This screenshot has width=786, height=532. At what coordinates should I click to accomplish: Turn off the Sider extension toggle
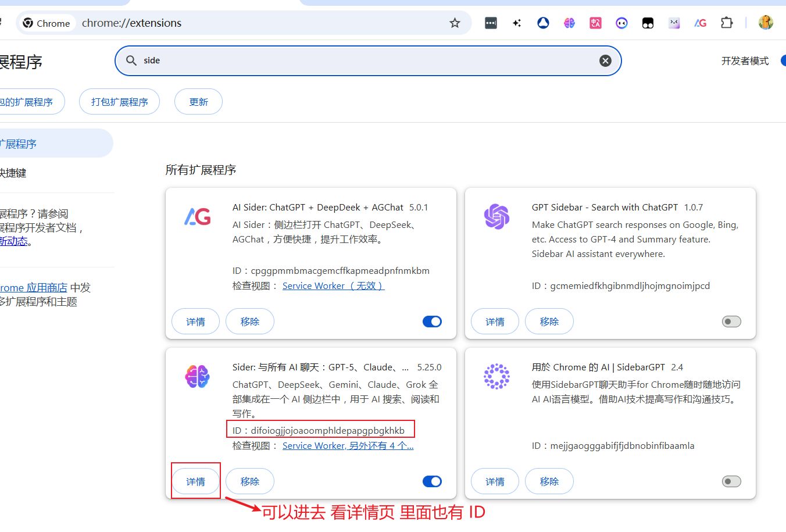(432, 481)
